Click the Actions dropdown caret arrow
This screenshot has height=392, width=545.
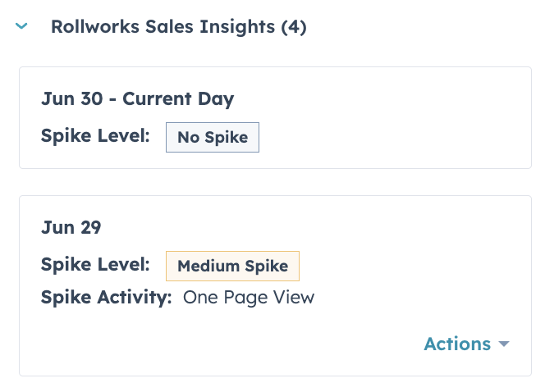[504, 344]
